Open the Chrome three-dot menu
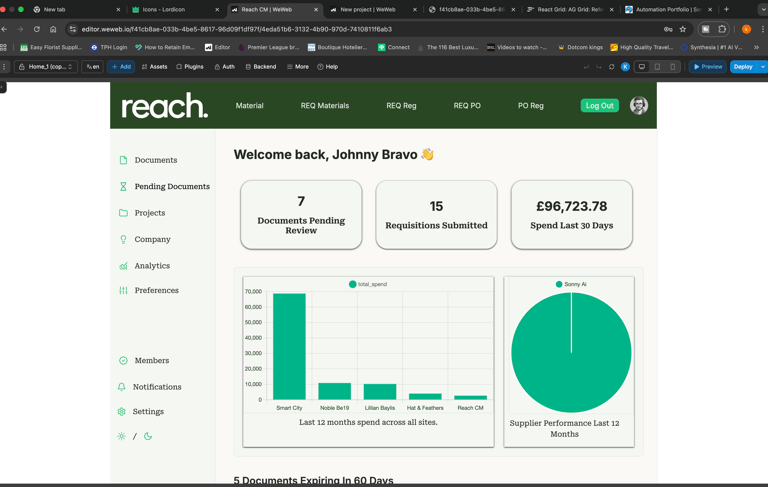 coord(763,29)
